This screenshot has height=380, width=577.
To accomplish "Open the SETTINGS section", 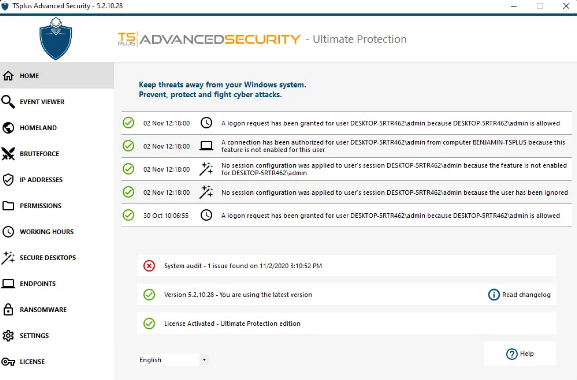I will (57, 335).
